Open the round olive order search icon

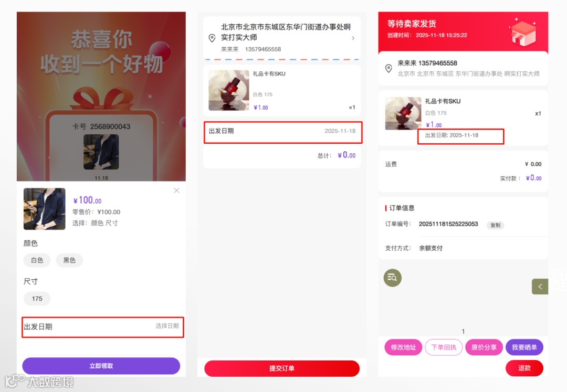[392, 278]
